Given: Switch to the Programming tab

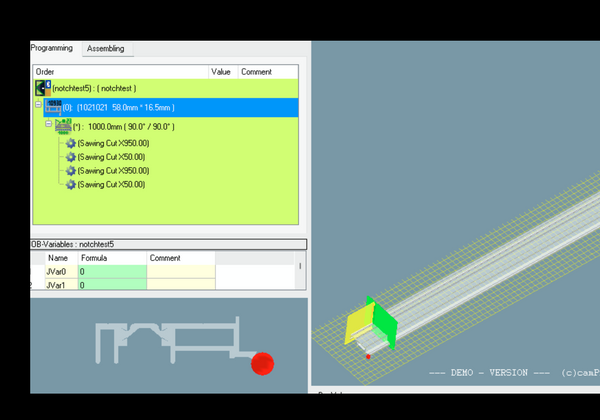Looking at the screenshot, I should tap(52, 48).
